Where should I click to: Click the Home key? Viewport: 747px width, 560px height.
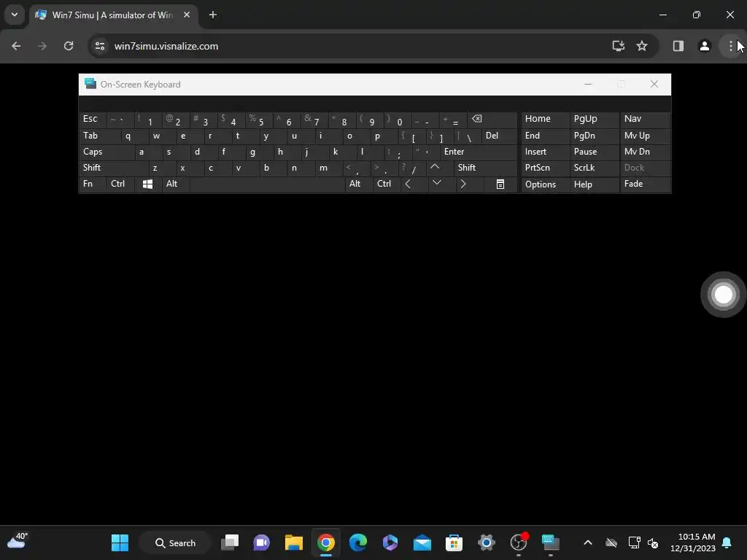(x=546, y=119)
